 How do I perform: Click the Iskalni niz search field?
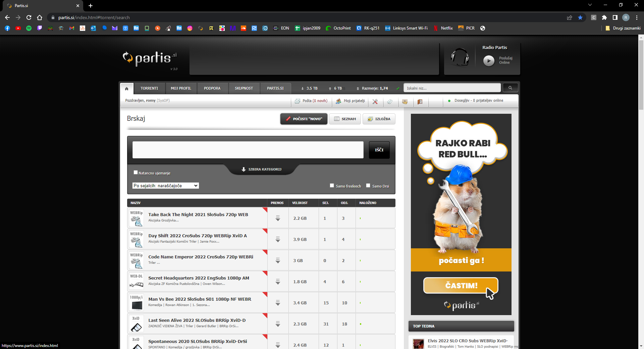pos(452,88)
